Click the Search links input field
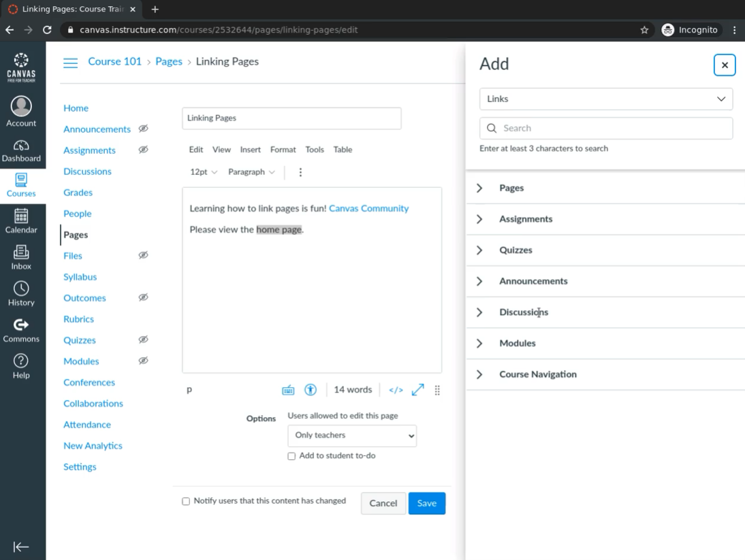The image size is (745, 560). (x=613, y=128)
